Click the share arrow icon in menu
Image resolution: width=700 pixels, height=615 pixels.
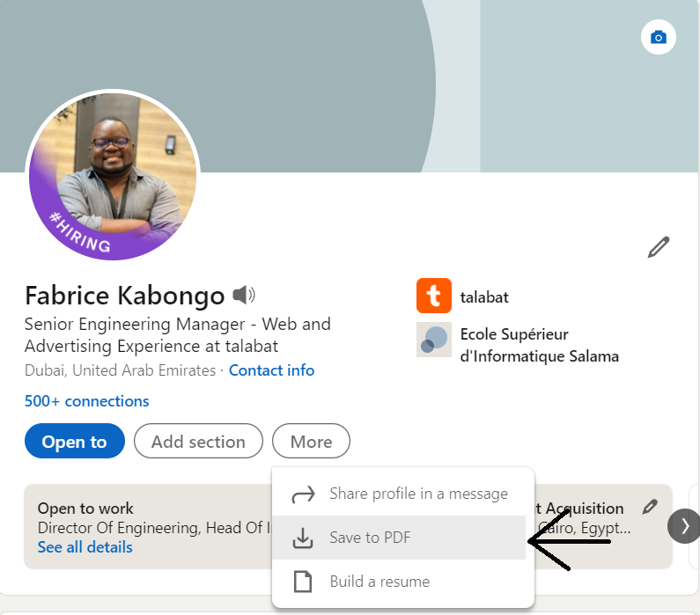(303, 494)
